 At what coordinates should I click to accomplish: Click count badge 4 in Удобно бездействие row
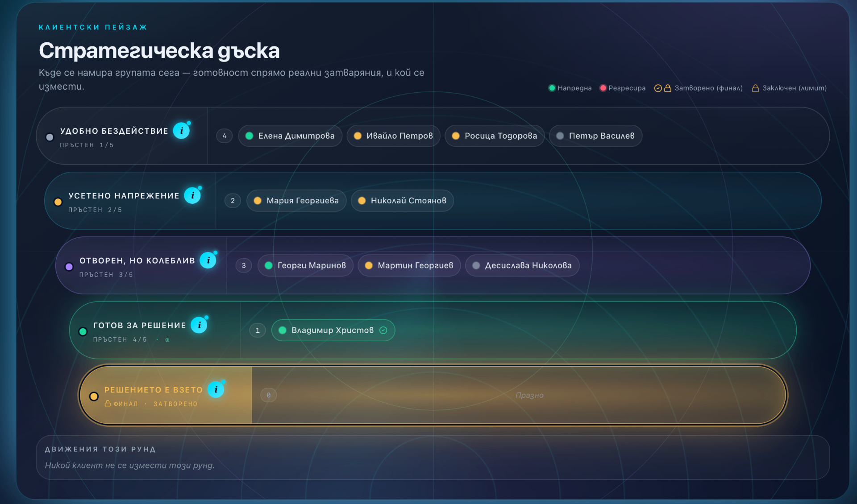225,136
